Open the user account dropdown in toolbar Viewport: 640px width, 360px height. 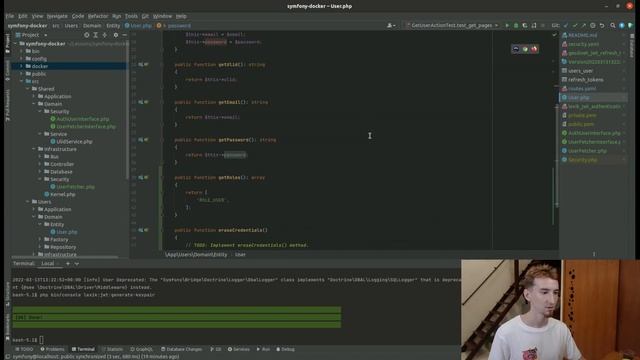[x=391, y=25]
